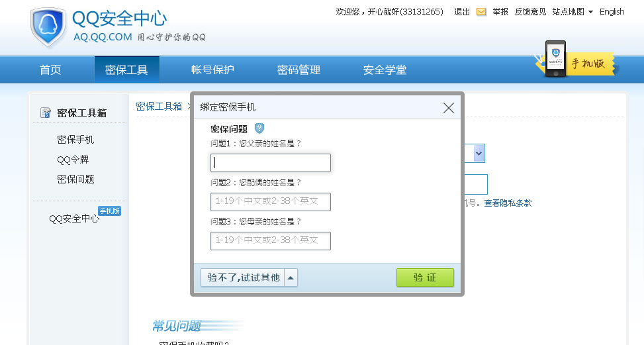Switch language via English link

[x=612, y=12]
